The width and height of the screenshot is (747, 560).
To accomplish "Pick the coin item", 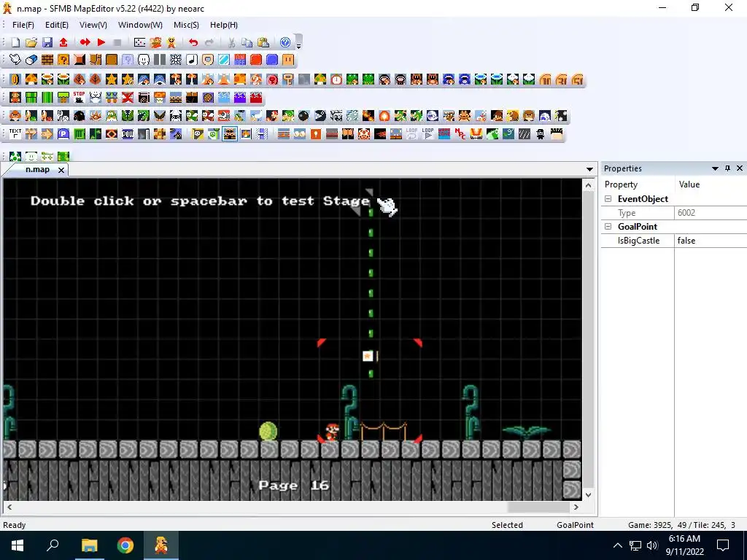I will pyautogui.click(x=15, y=79).
